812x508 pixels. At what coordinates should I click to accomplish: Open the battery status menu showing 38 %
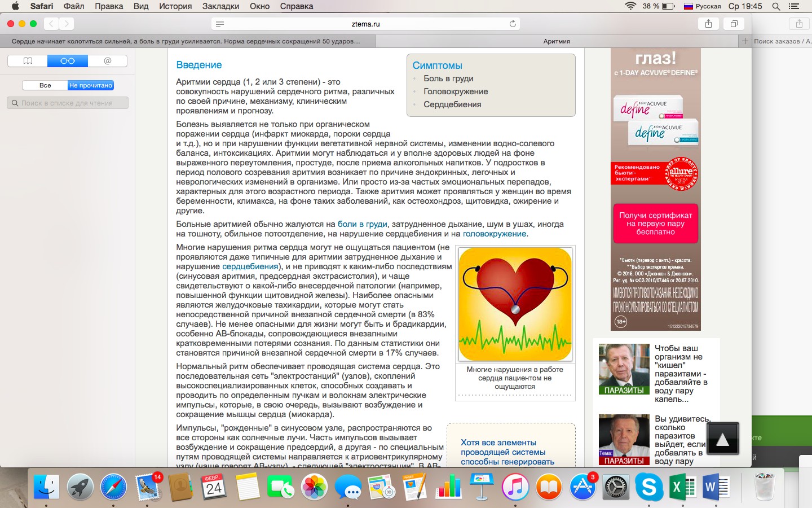click(x=659, y=6)
